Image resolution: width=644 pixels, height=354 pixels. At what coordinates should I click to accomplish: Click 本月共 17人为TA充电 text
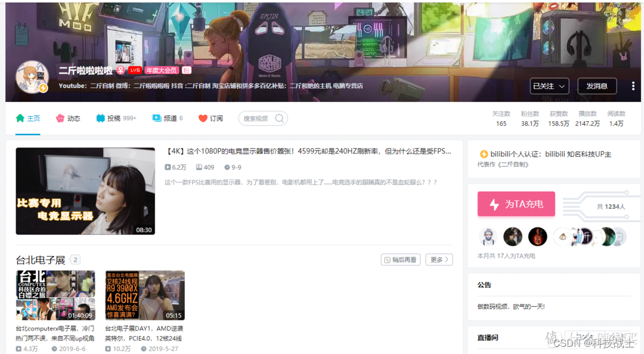point(506,256)
